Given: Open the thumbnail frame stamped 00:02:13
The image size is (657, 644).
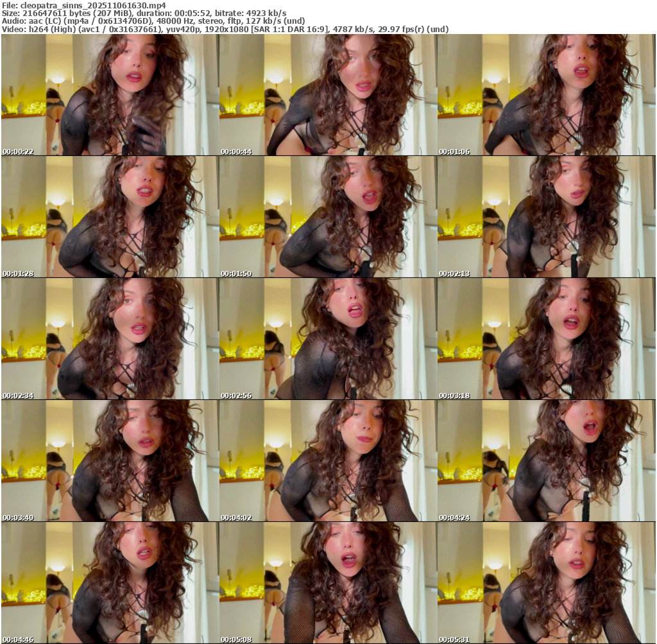Looking at the screenshot, I should tap(546, 217).
